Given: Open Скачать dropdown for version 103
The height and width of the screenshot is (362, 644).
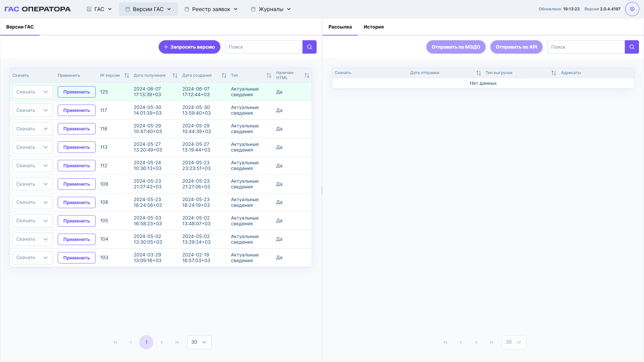Looking at the screenshot, I should 33,258.
